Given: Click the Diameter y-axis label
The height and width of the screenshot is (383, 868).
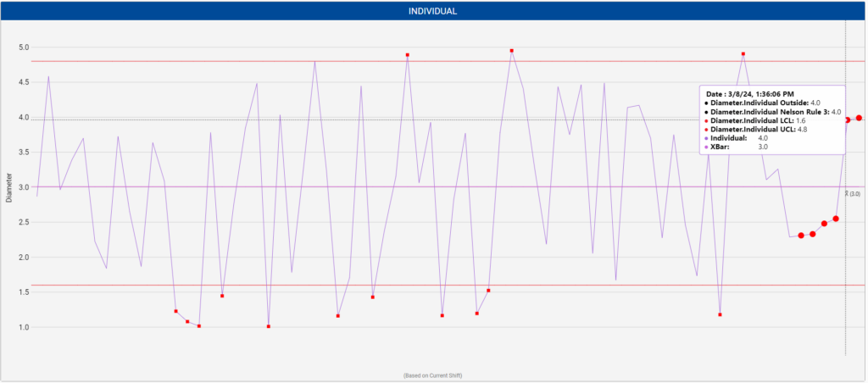Looking at the screenshot, I should click(x=8, y=186).
